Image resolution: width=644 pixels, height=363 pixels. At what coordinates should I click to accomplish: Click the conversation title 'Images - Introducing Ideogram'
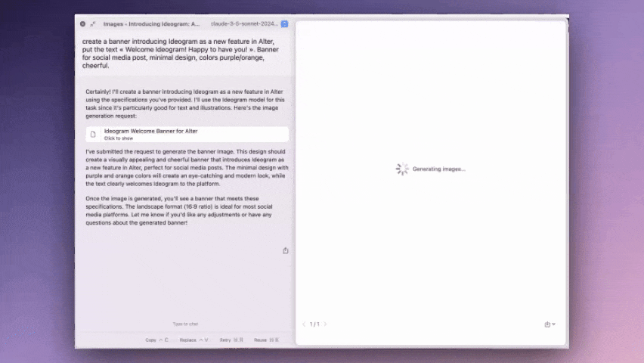tap(151, 24)
